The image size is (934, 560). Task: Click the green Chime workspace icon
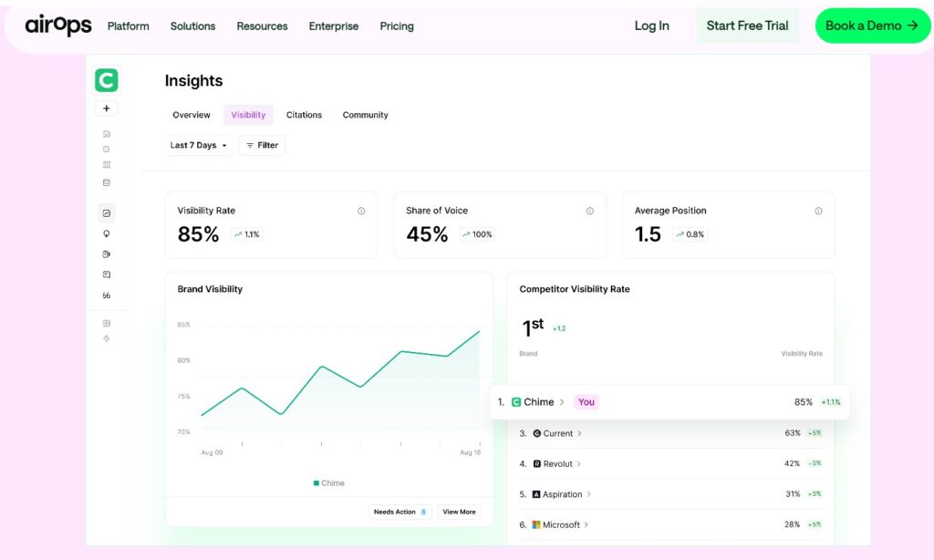click(x=107, y=80)
